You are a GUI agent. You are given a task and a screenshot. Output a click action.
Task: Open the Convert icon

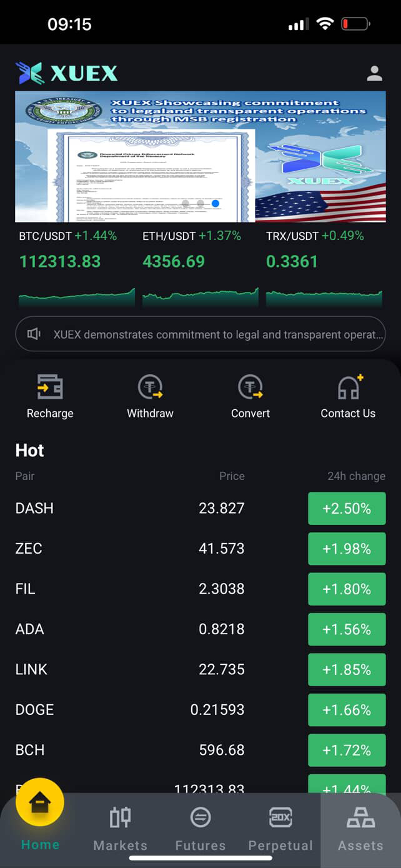point(250,388)
